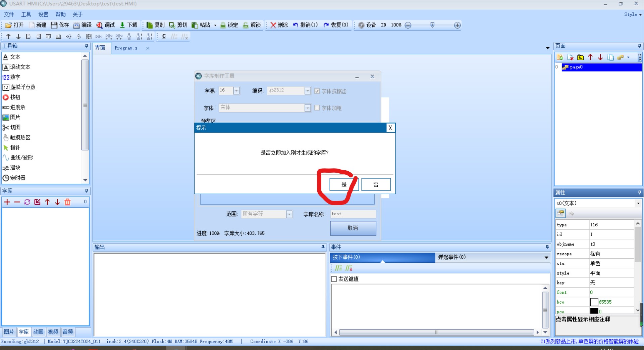This screenshot has height=350, width=644.
Task: Close the 提示 dialog with X
Action: pyautogui.click(x=390, y=128)
